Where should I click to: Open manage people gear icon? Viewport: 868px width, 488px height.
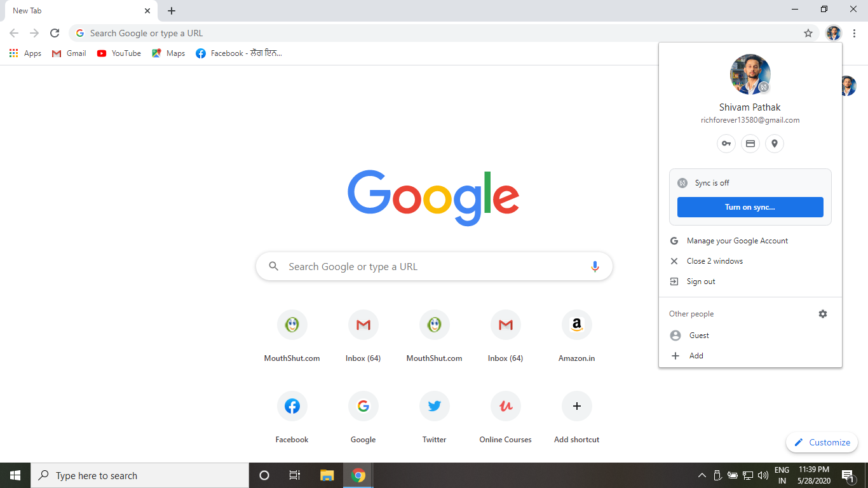point(823,314)
